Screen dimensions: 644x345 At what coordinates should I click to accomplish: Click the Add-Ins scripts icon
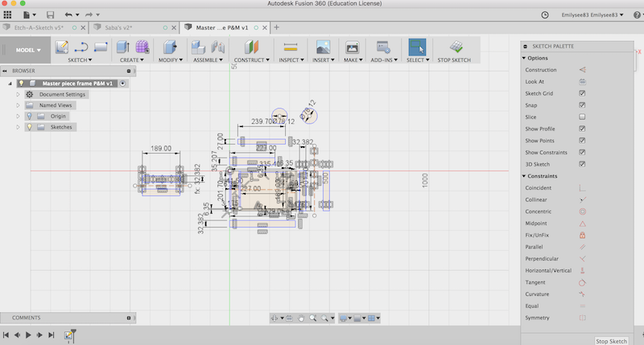click(x=383, y=47)
